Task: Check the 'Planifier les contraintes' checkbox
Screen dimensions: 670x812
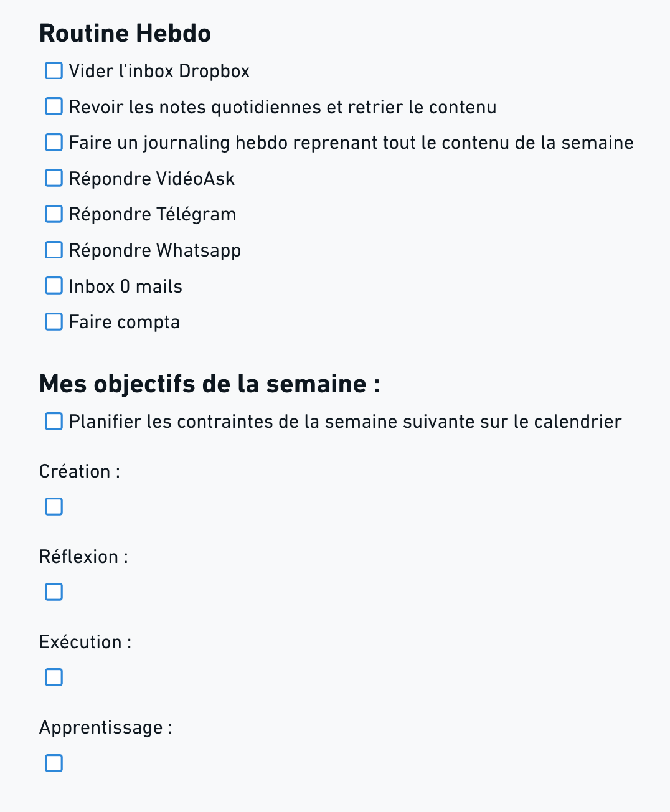Action: click(x=54, y=422)
